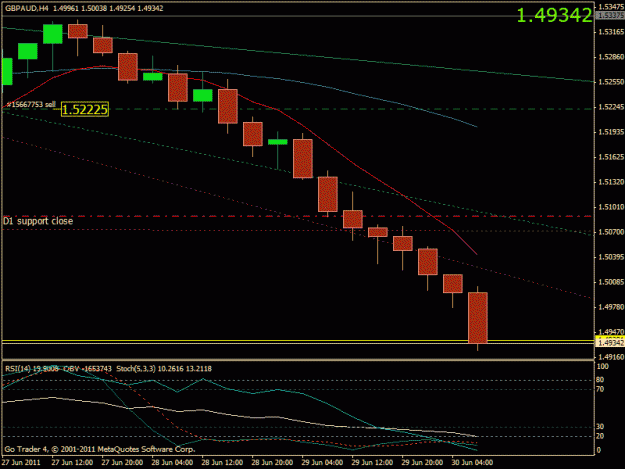Image resolution: width=625 pixels, height=469 pixels.
Task: Click the 1.52245 price scale label
Action: (x=611, y=107)
